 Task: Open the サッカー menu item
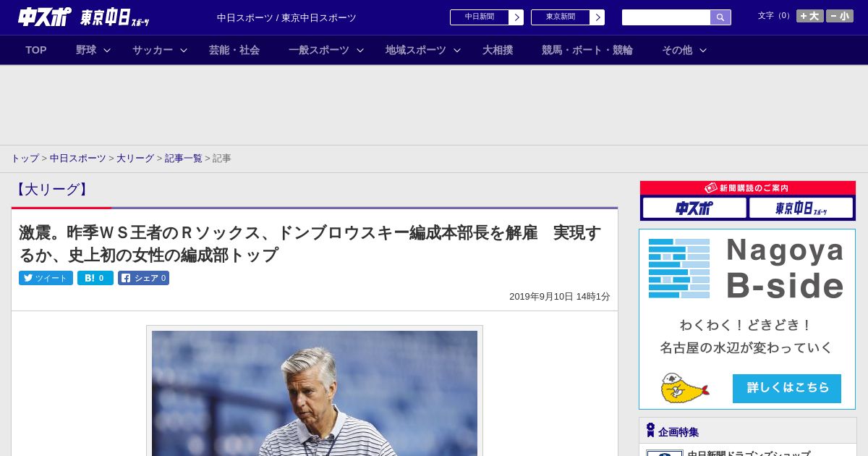[x=153, y=50]
